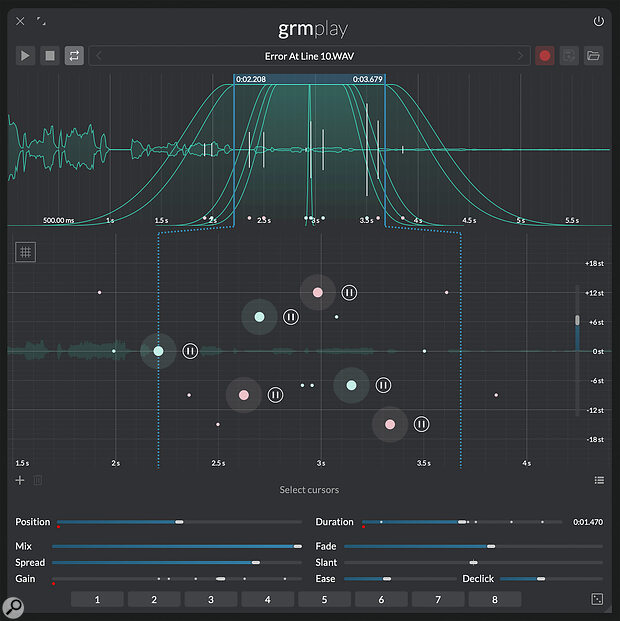Viewport: 620px width, 621px height.
Task: Click the -18 st pitch label
Action: [x=595, y=440]
